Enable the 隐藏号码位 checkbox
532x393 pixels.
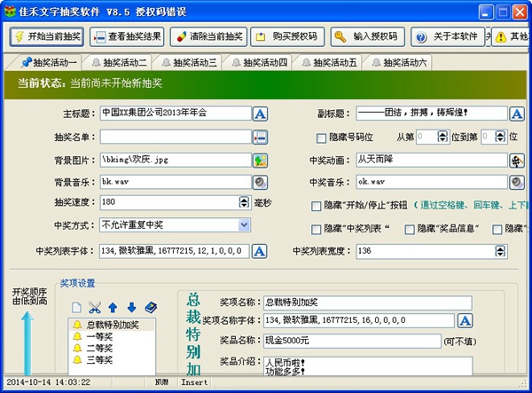322,138
